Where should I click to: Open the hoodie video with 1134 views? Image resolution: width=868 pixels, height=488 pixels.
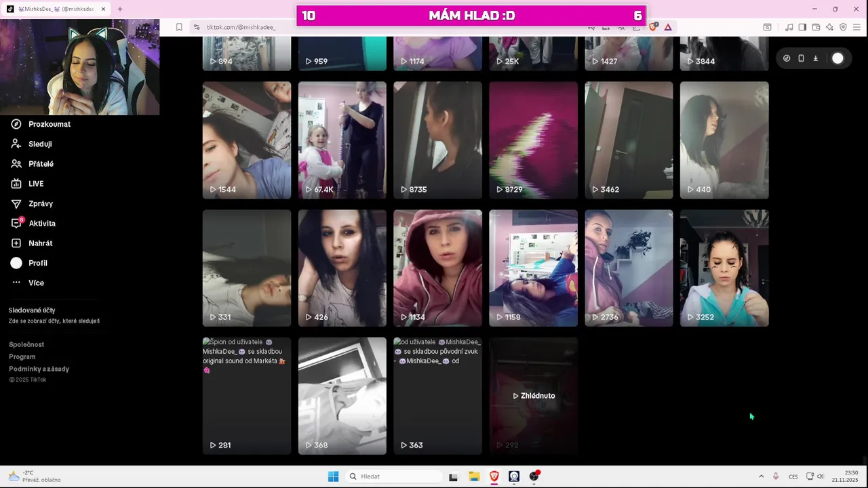coord(438,268)
